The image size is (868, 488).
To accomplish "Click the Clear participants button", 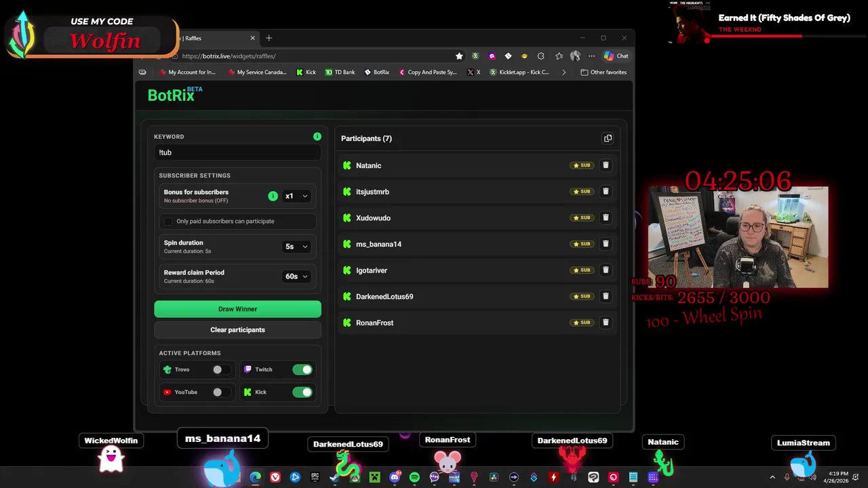I will [237, 330].
